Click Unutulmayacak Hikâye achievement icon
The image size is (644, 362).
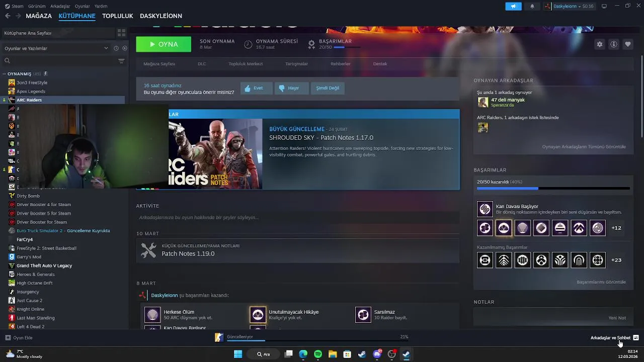click(x=258, y=315)
